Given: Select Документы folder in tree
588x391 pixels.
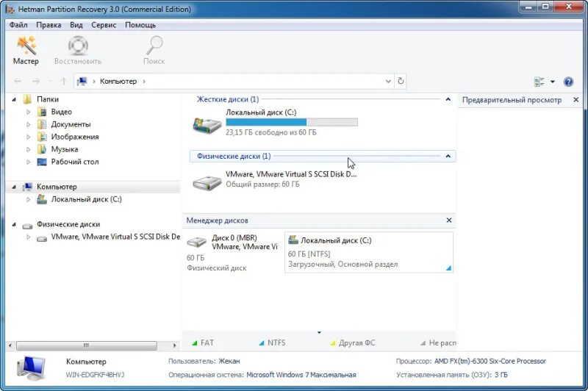Looking at the screenshot, I should 71,124.
